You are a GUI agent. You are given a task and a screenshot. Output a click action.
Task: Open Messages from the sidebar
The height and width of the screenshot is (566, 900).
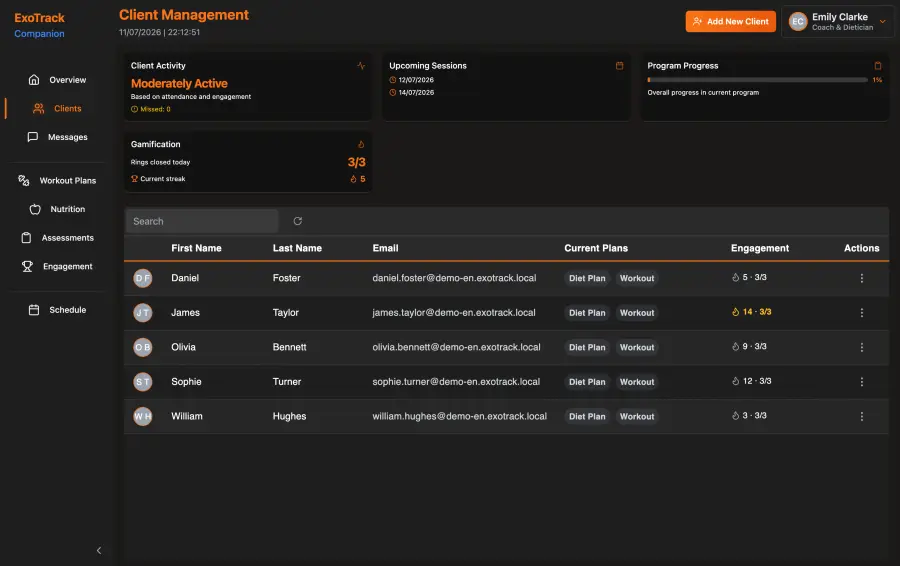57,137
